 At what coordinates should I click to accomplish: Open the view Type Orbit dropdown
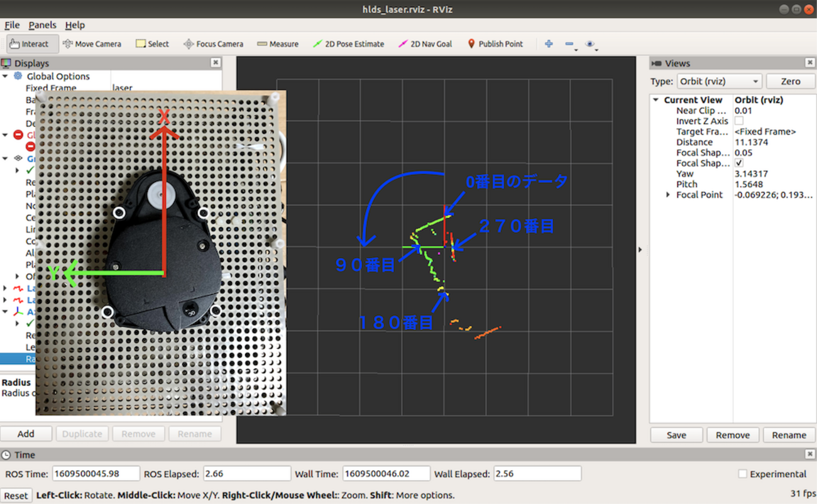pyautogui.click(x=719, y=82)
